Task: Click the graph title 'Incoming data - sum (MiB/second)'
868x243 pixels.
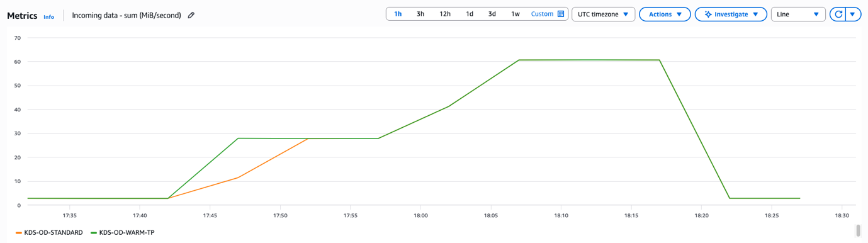Action: (127, 15)
